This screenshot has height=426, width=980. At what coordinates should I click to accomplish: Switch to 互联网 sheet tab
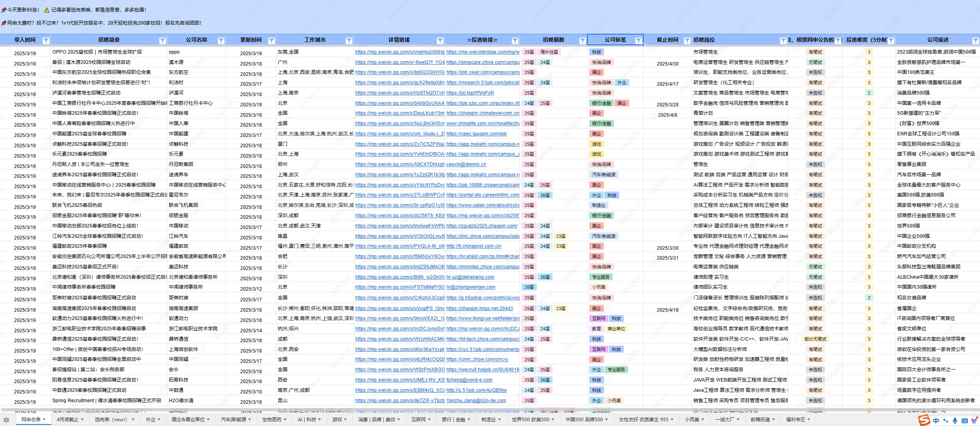click(421, 420)
